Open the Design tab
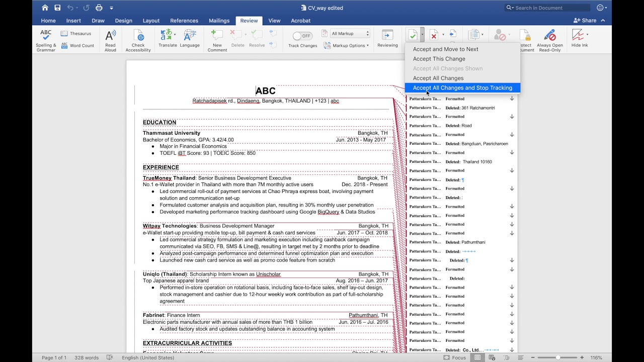The width and height of the screenshot is (644, 362). click(123, 21)
